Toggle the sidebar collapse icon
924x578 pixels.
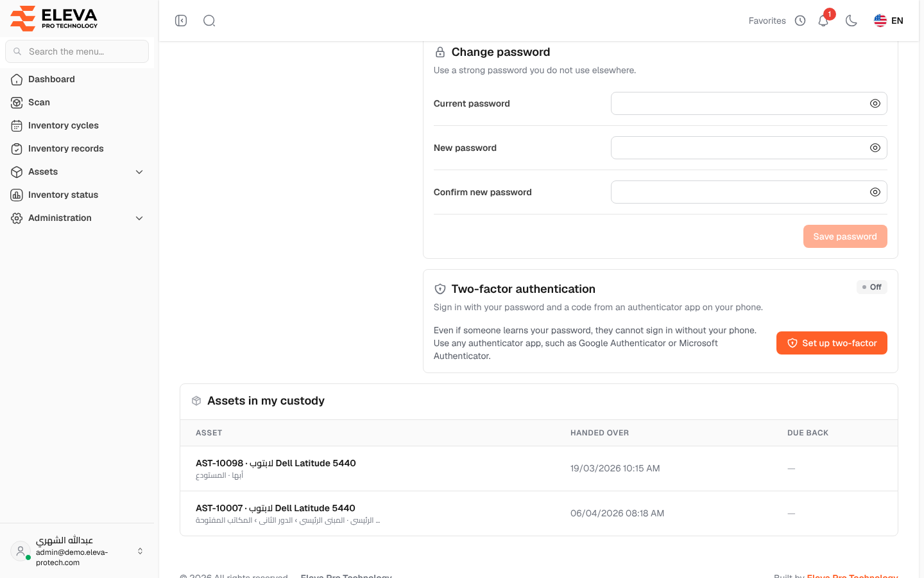point(181,21)
